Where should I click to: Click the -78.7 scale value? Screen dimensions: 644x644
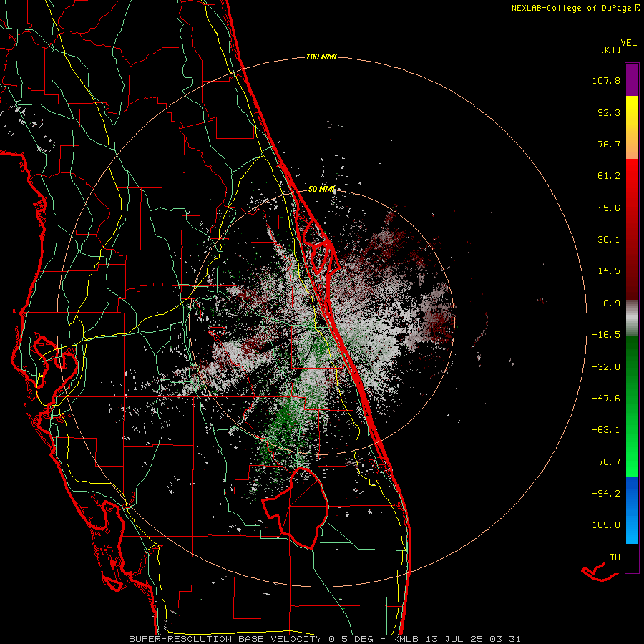click(x=606, y=462)
